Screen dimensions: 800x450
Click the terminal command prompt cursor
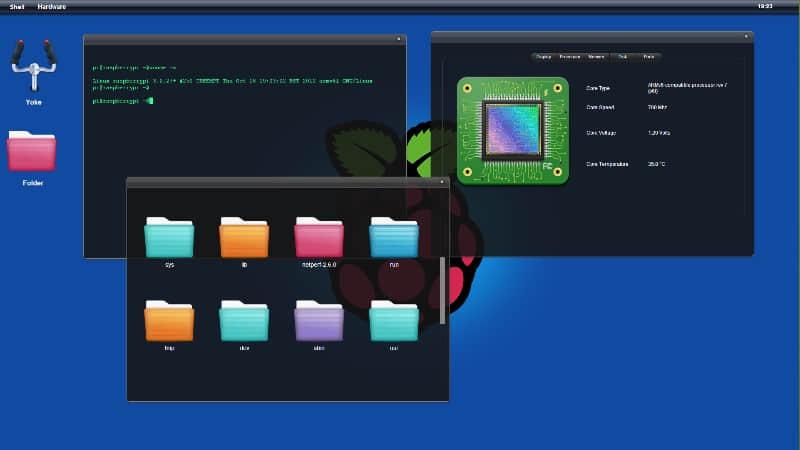(148, 101)
